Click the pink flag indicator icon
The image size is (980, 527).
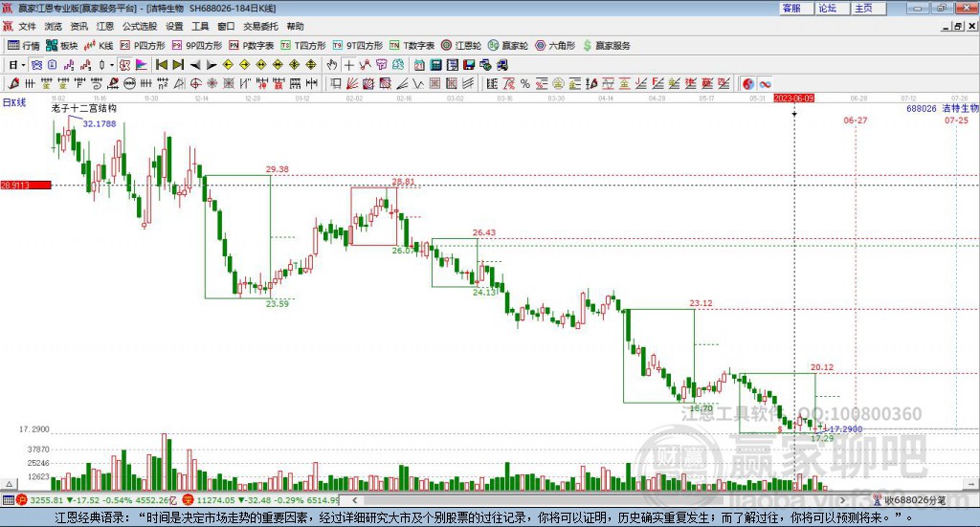(x=142, y=65)
